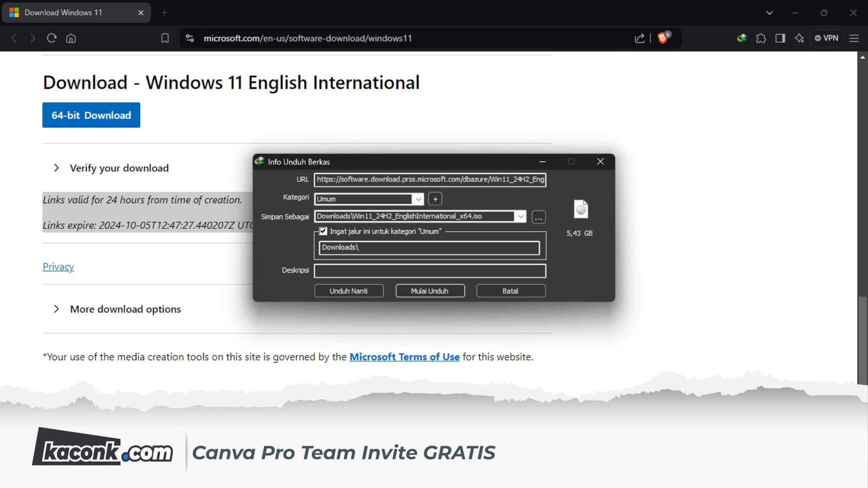Click inside the Deskripsi input field
The height and width of the screenshot is (488, 868).
click(429, 271)
